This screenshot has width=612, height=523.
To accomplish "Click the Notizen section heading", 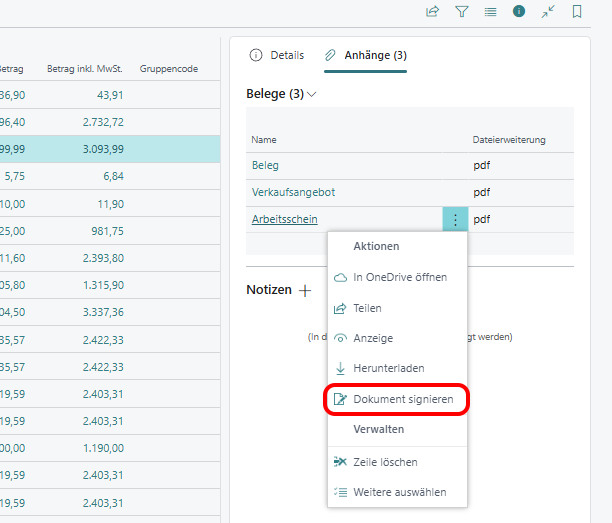I will pos(269,290).
